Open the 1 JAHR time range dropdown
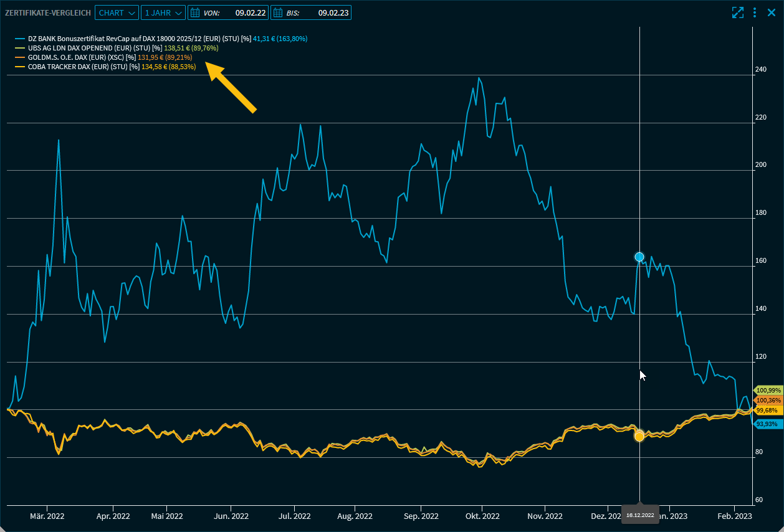Image resolution: width=784 pixels, height=532 pixels. point(162,12)
